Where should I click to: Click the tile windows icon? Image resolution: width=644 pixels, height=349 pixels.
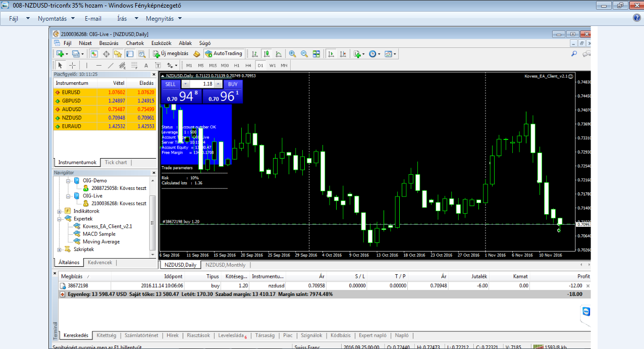point(316,54)
